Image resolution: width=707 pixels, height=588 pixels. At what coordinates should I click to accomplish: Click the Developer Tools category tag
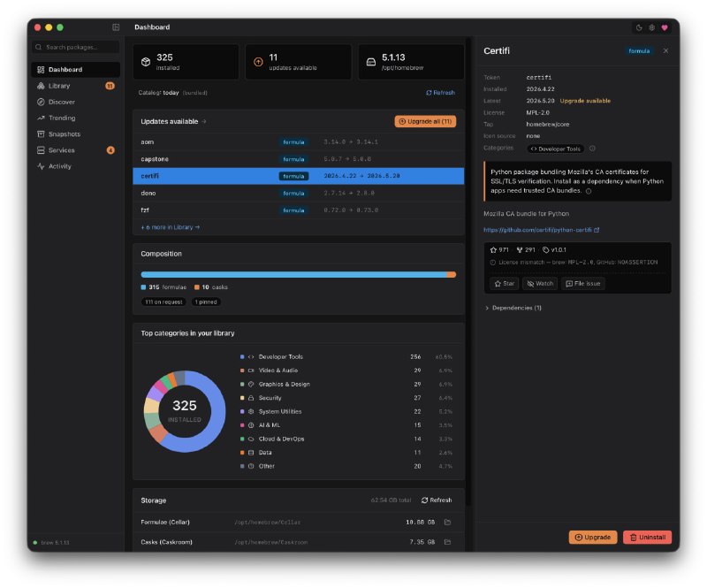pos(556,149)
